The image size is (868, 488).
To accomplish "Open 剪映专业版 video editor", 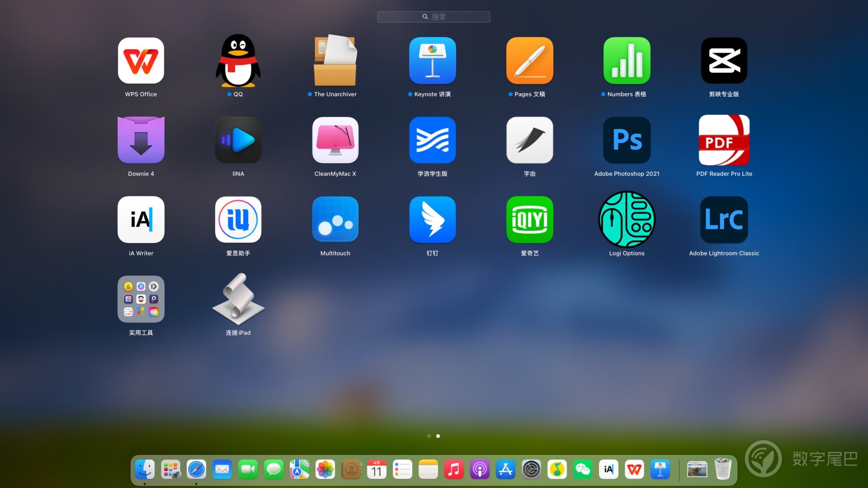I will (x=724, y=61).
